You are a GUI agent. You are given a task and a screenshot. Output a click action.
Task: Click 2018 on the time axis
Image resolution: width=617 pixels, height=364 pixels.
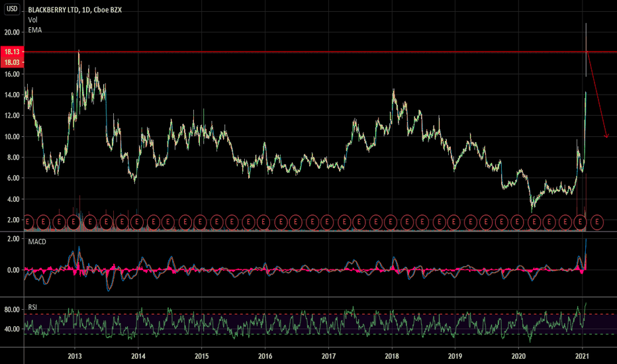[392, 356]
